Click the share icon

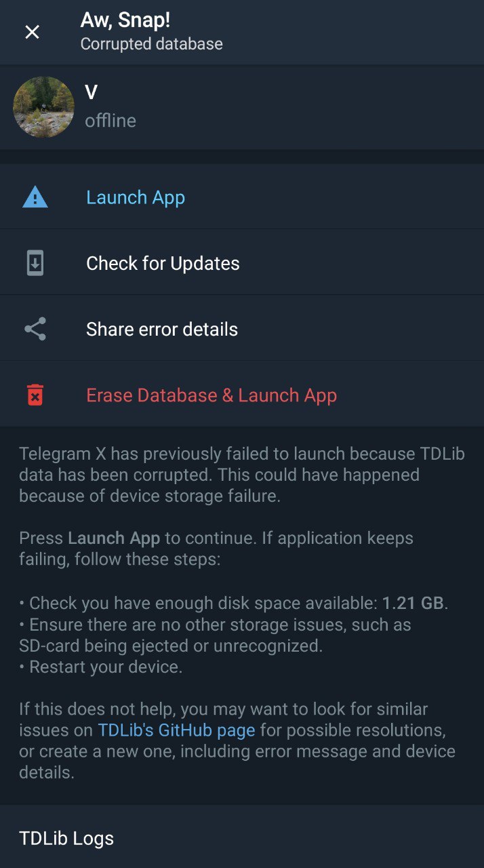coord(35,330)
